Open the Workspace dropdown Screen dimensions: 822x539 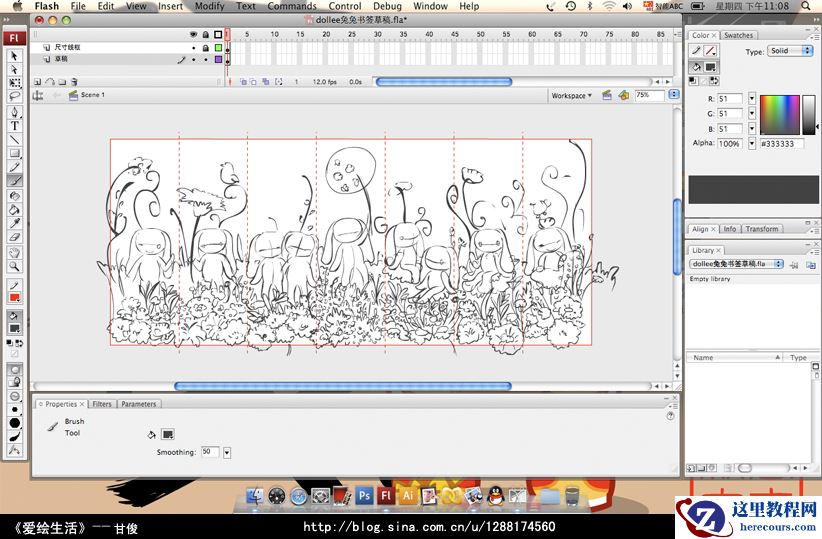click(x=572, y=96)
